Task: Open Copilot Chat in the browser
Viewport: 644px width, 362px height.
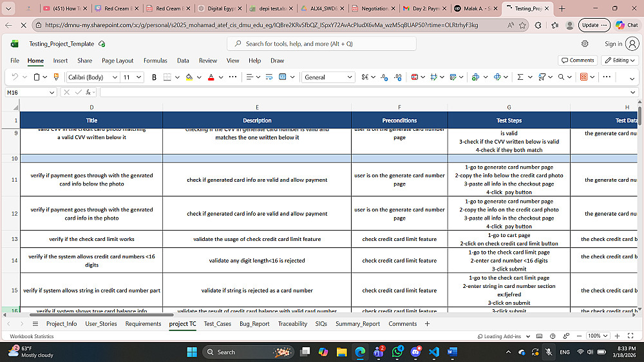Action: click(627, 25)
